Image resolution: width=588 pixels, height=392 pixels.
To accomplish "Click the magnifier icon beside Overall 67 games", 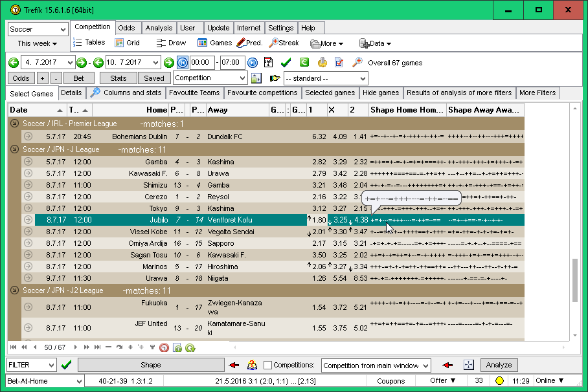I will click(x=357, y=63).
